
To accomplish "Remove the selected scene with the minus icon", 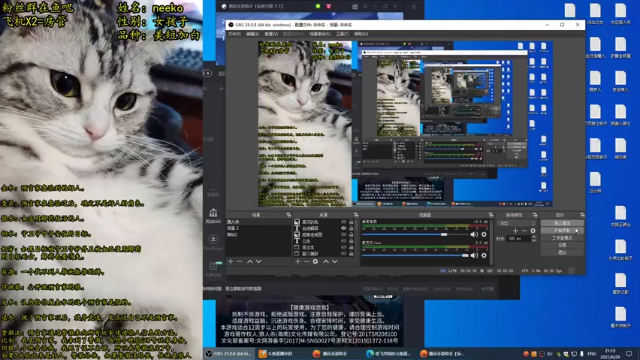I will [x=240, y=261].
